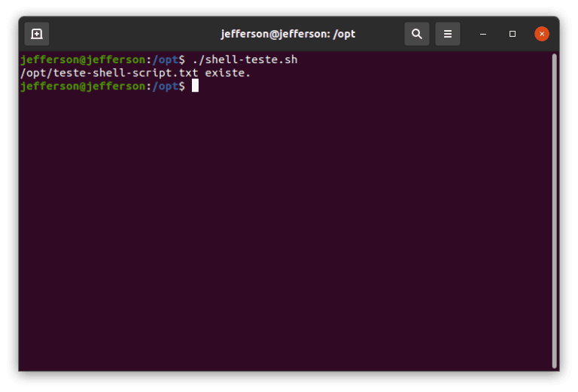Click the window title jefferson@jefferson: /opt
The image size is (578, 392).
(288, 34)
